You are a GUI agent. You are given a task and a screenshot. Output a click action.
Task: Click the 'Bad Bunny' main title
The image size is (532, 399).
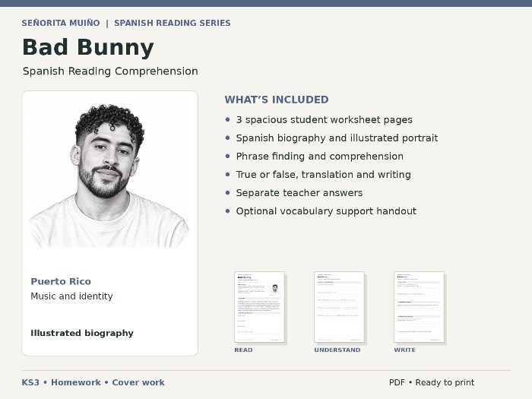tap(88, 47)
